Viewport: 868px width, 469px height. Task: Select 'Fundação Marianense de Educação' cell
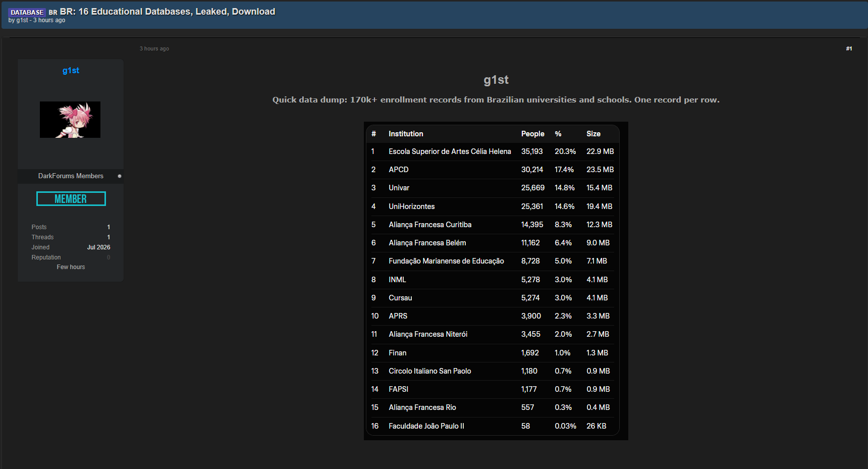click(x=446, y=261)
